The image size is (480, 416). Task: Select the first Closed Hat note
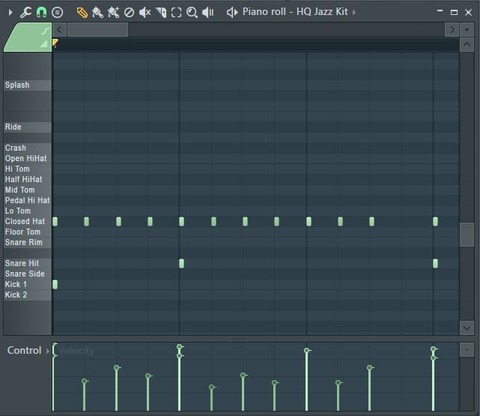click(x=55, y=222)
